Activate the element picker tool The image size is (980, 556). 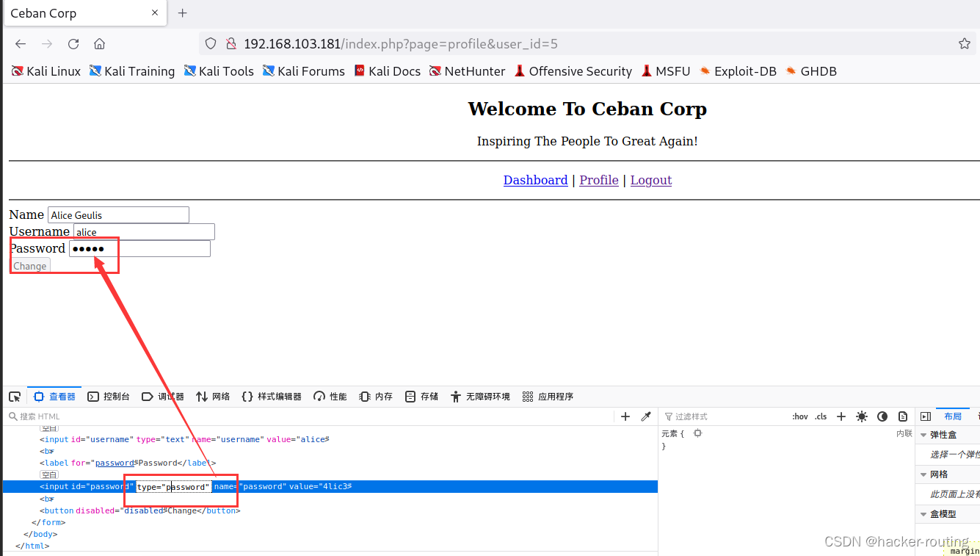click(15, 397)
